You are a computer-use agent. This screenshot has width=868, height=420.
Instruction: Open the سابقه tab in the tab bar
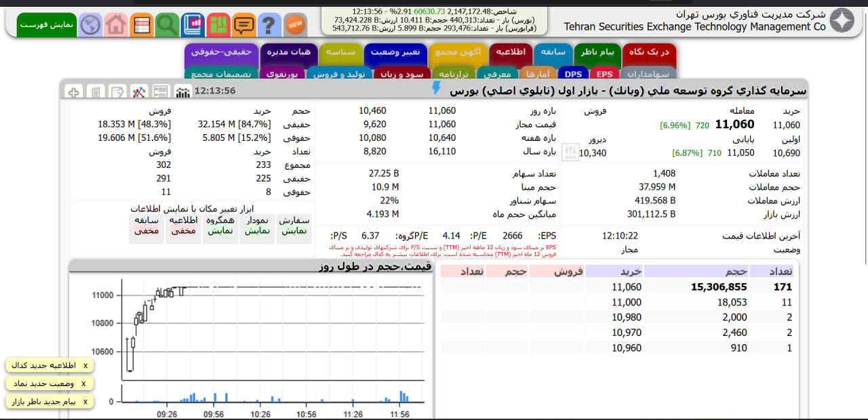coord(553,52)
